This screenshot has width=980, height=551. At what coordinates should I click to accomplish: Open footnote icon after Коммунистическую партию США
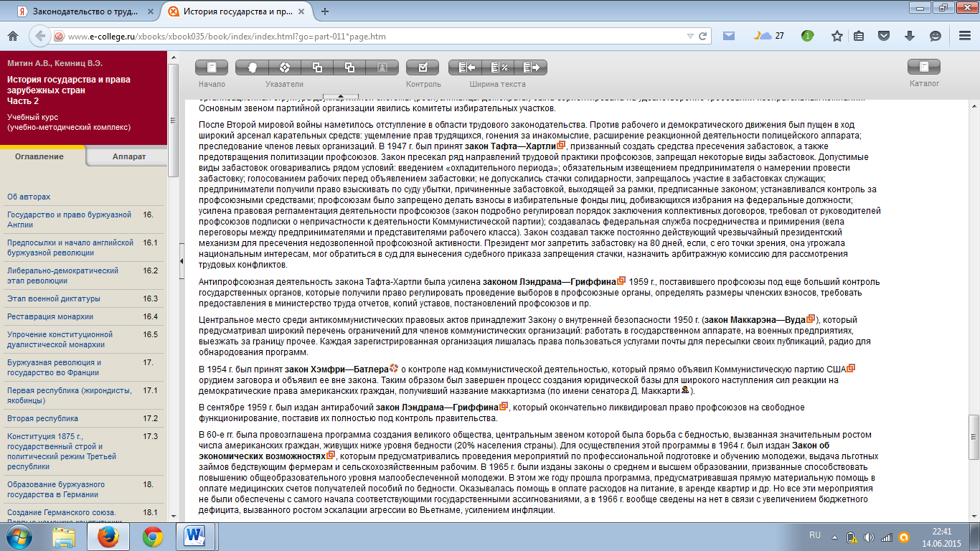pyautogui.click(x=851, y=368)
